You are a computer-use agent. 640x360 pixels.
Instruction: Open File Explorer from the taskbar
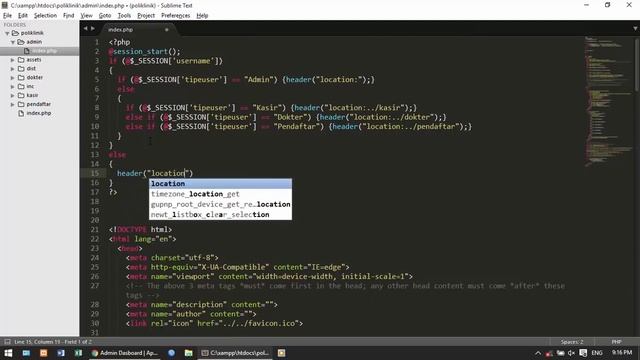coord(189,353)
